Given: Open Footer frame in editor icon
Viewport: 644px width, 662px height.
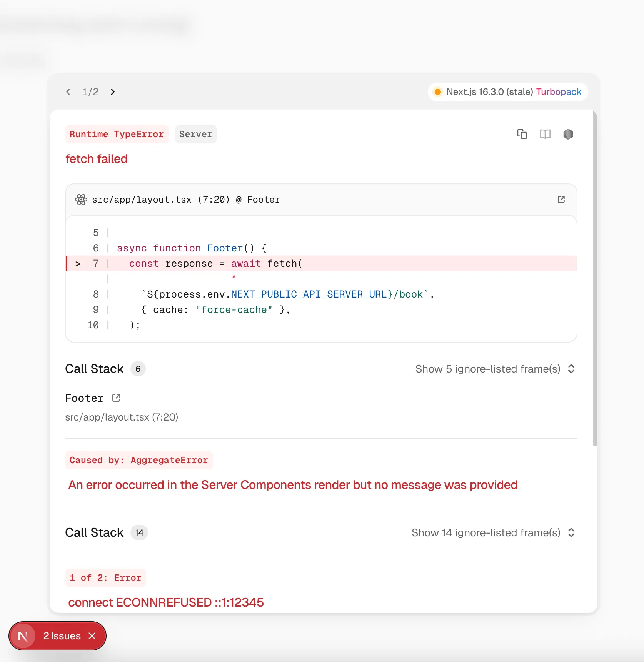Looking at the screenshot, I should click(x=116, y=398).
